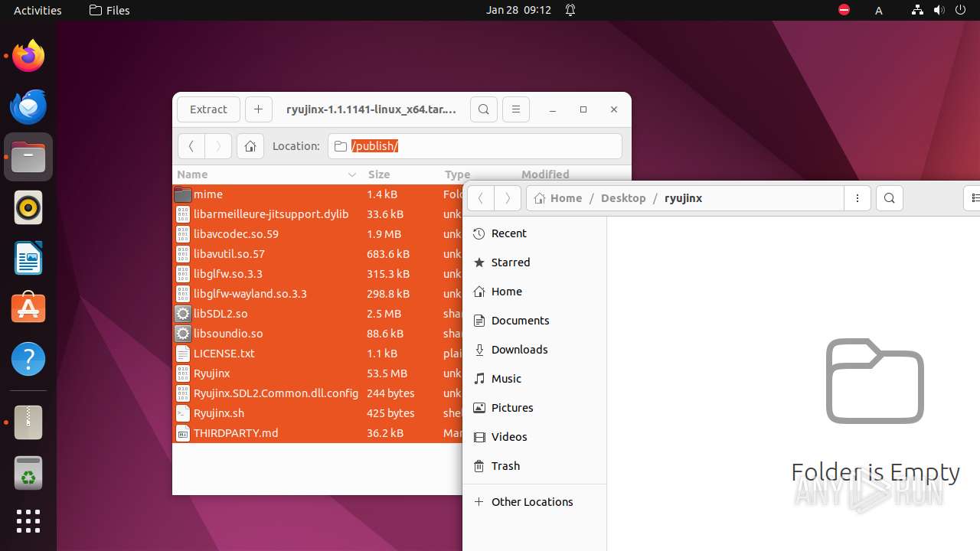This screenshot has width=980, height=551.
Task: Show the applications grid
Action: tap(28, 521)
